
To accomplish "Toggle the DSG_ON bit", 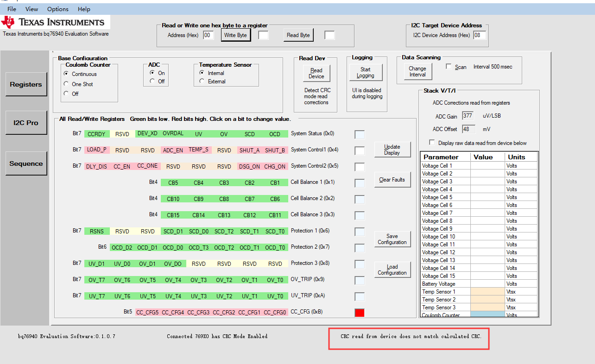I will 249,166.
